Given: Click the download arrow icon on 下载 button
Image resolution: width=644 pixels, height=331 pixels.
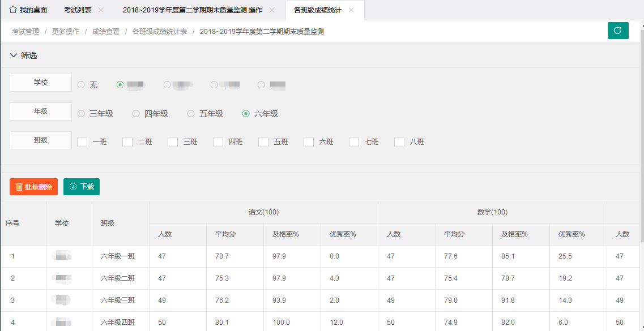Looking at the screenshot, I should (72, 187).
